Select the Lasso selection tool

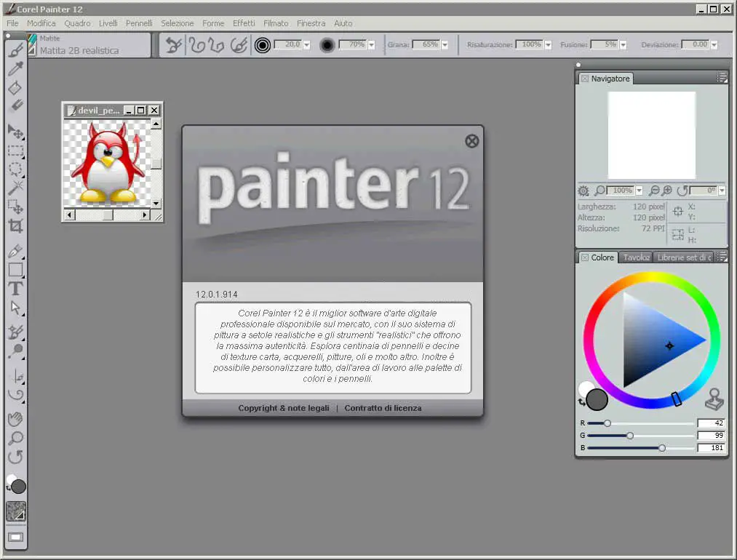click(x=15, y=169)
